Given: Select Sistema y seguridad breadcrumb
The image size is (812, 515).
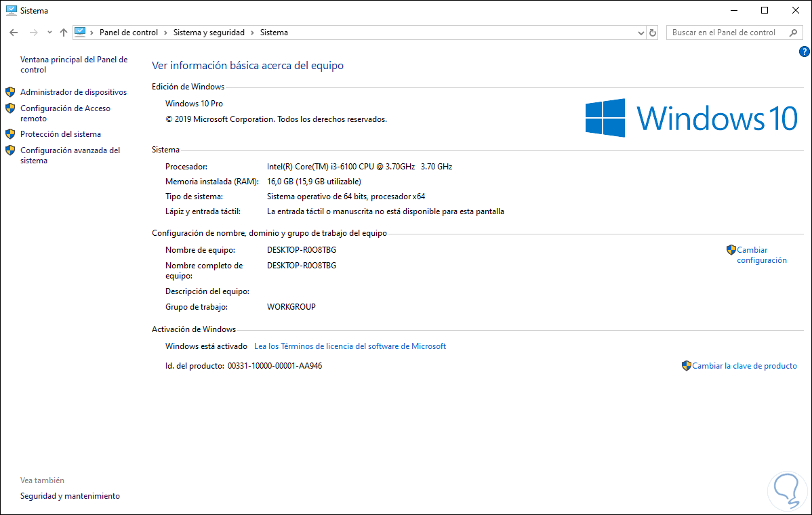Looking at the screenshot, I should tap(209, 33).
